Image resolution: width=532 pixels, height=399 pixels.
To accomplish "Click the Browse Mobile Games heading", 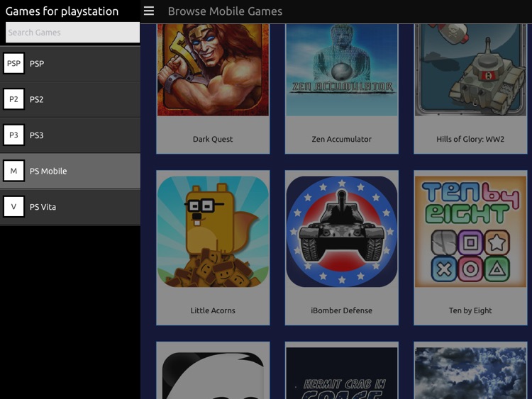I will (225, 11).
